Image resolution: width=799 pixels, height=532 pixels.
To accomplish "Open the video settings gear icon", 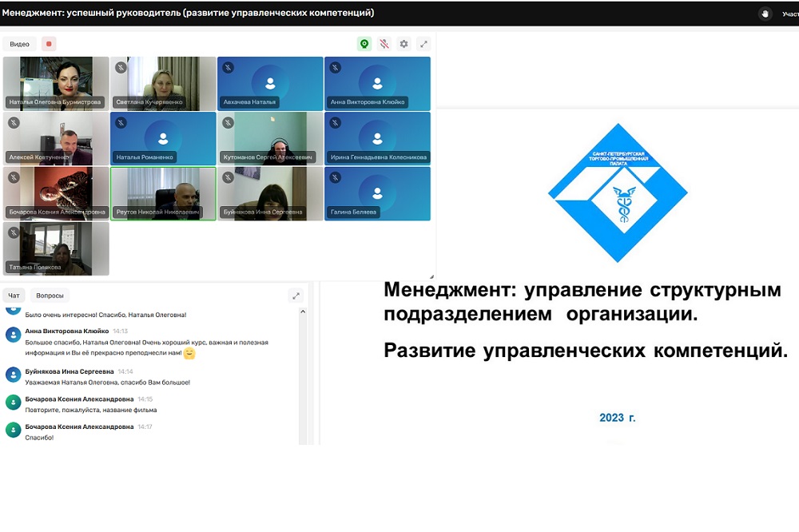I will tap(404, 44).
